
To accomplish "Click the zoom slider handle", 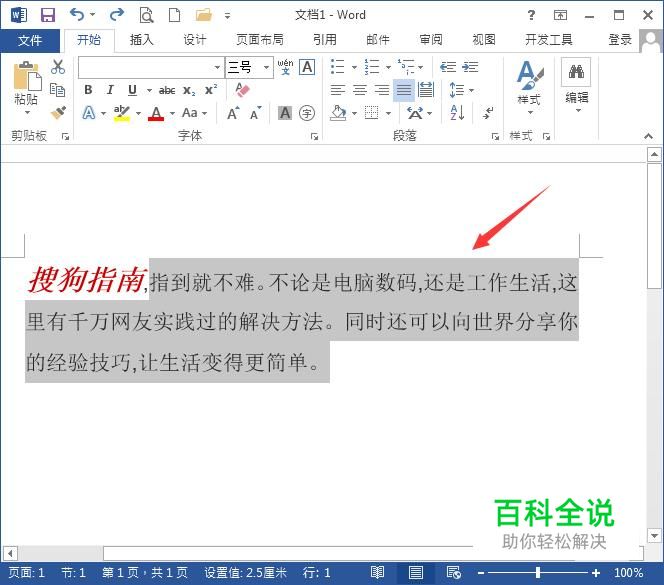I will click(538, 573).
